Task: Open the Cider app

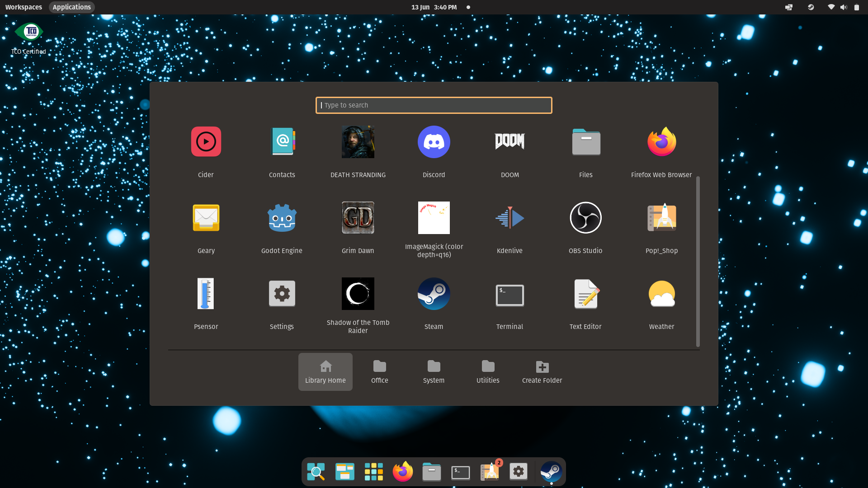Action: pyautogui.click(x=206, y=141)
